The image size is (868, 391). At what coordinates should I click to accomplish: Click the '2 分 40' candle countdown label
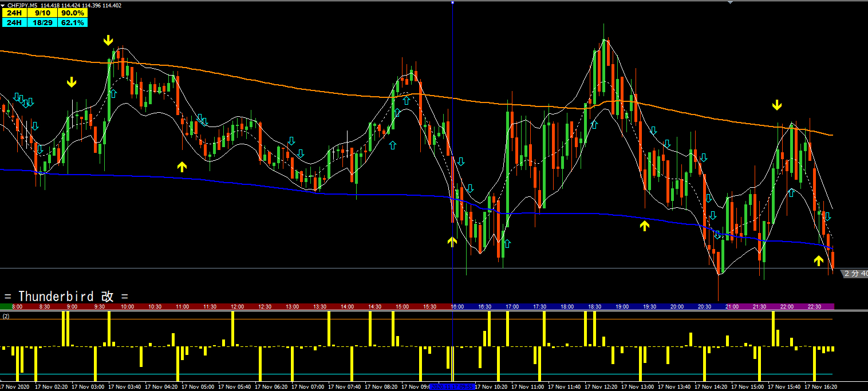[x=856, y=274]
